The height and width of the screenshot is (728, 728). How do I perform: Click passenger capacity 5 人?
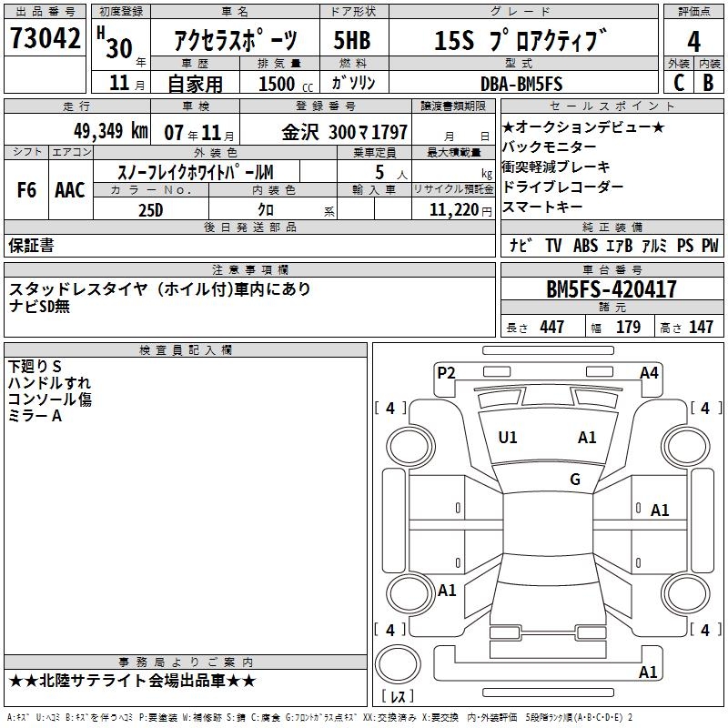coord(390,173)
